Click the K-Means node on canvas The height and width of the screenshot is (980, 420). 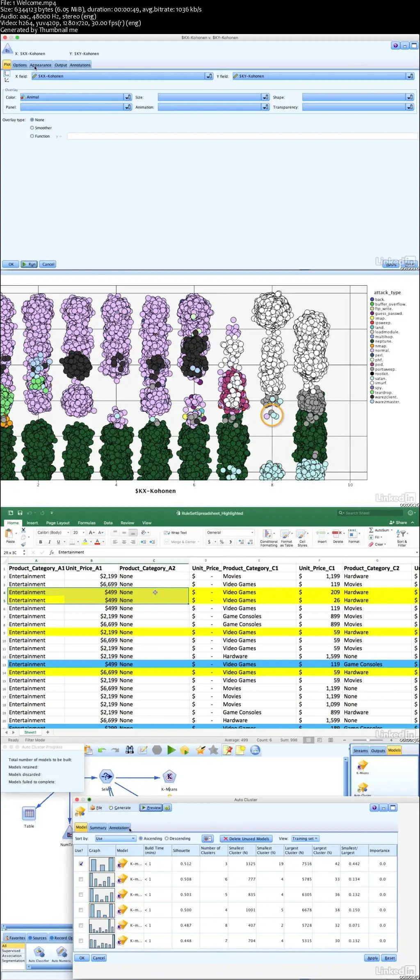click(x=169, y=777)
